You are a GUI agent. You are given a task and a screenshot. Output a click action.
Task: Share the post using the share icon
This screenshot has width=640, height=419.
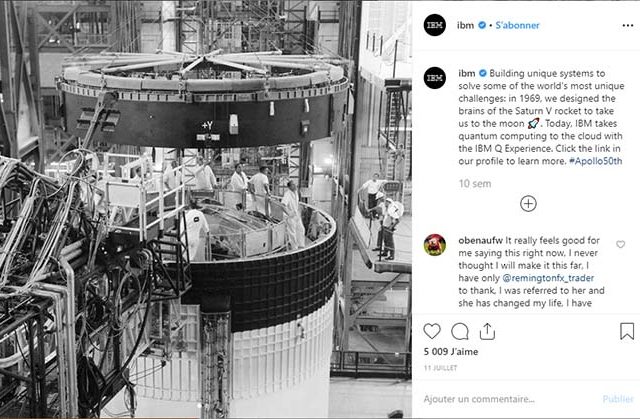(487, 331)
